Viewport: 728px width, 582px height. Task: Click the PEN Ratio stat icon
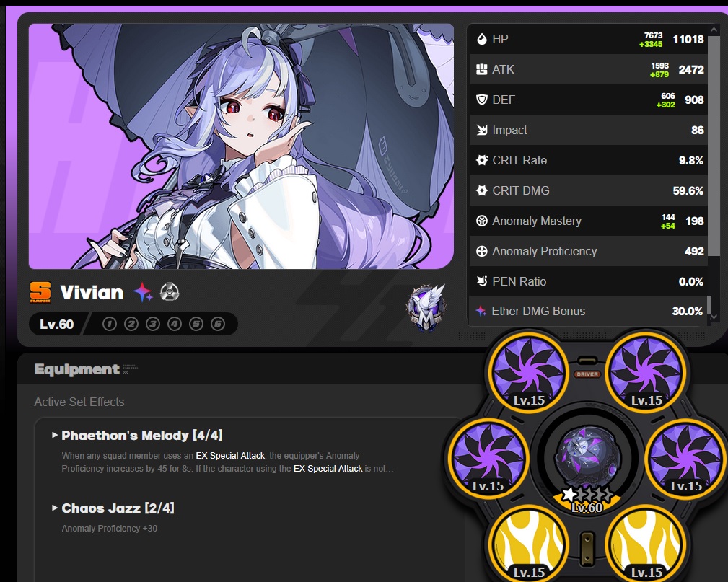tap(482, 281)
